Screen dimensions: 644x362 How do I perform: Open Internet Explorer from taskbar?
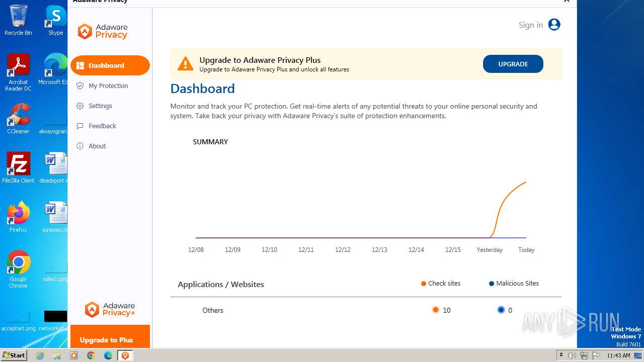click(x=40, y=355)
